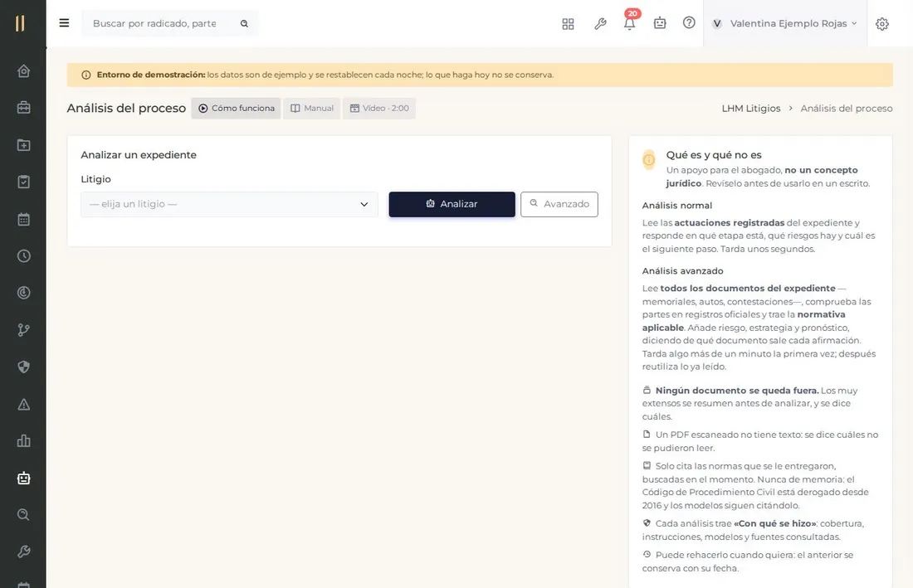Click the "Análisis del proceso" page title
This screenshot has height=588, width=913.
point(126,108)
